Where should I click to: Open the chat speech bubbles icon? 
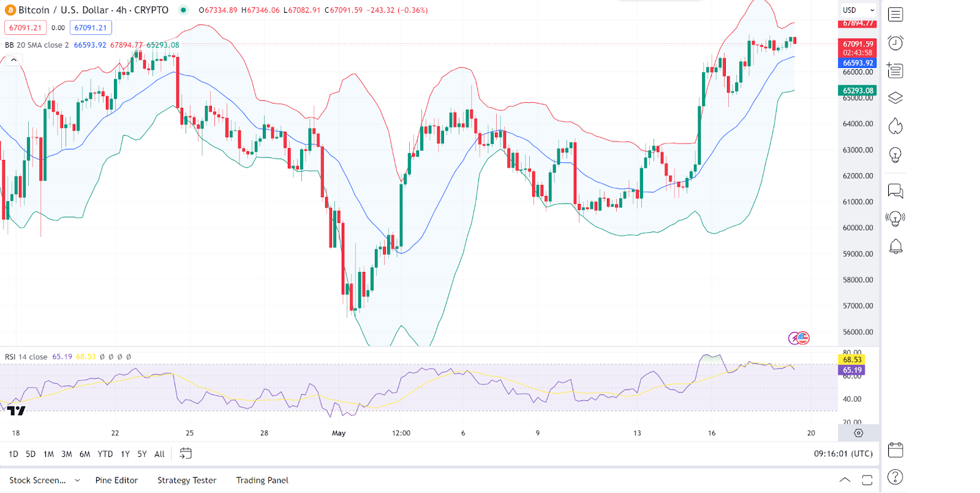coord(895,192)
